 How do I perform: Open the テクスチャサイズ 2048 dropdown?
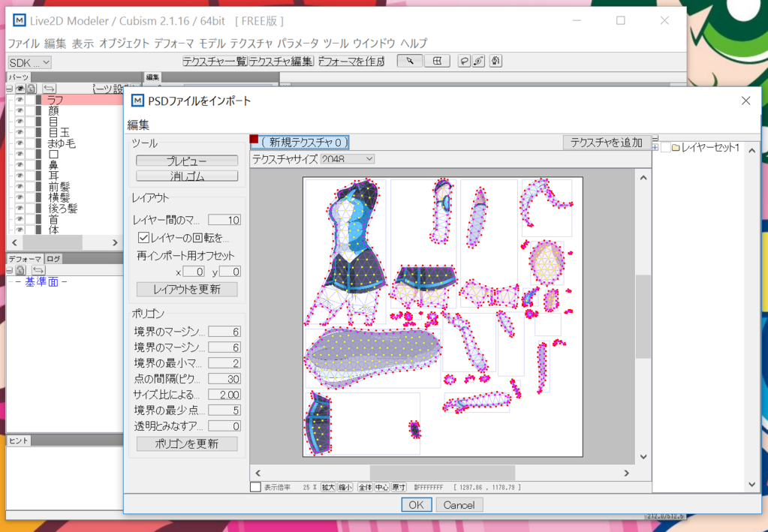coord(348,159)
